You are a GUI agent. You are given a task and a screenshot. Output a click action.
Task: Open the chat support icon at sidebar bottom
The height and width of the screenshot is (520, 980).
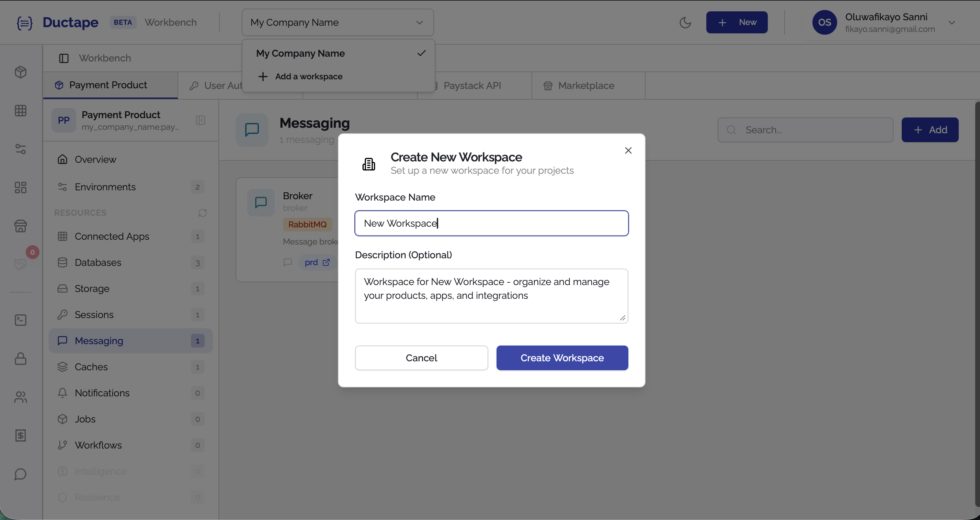[21, 474]
